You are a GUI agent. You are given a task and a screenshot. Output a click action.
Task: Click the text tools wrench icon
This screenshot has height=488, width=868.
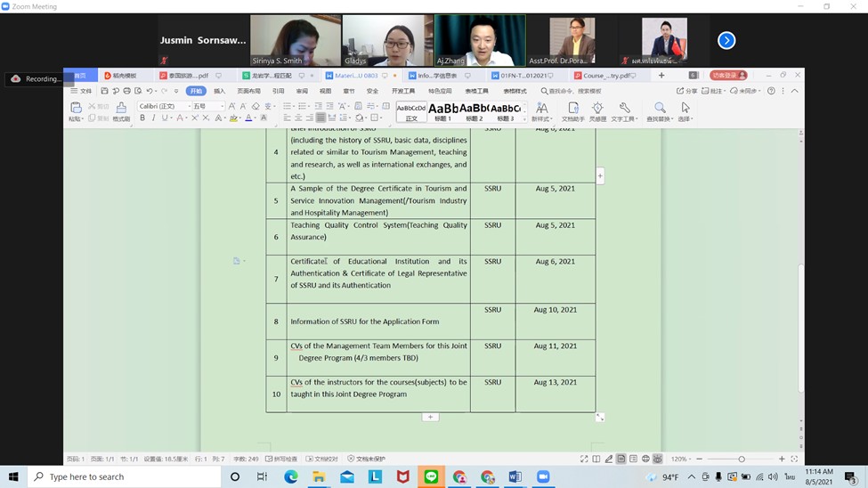pos(624,109)
